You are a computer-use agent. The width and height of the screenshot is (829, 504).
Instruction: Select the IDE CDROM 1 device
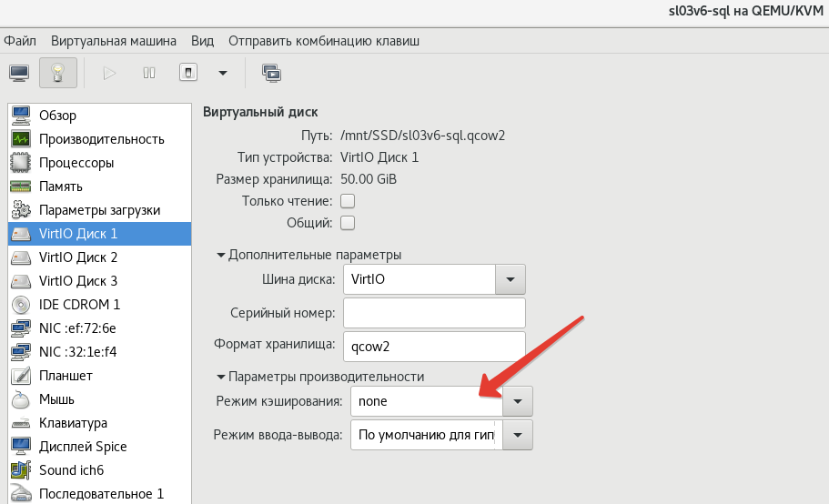(100, 305)
